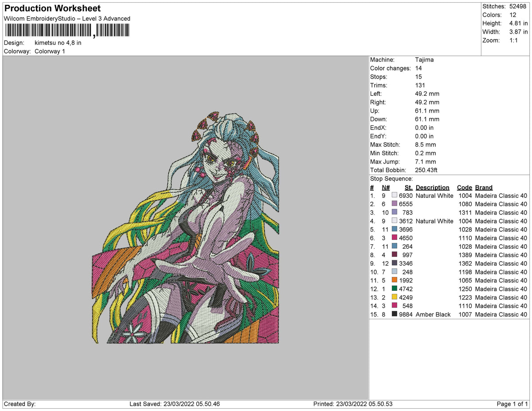Pick the green swatch in stop 12

pyautogui.click(x=395, y=289)
